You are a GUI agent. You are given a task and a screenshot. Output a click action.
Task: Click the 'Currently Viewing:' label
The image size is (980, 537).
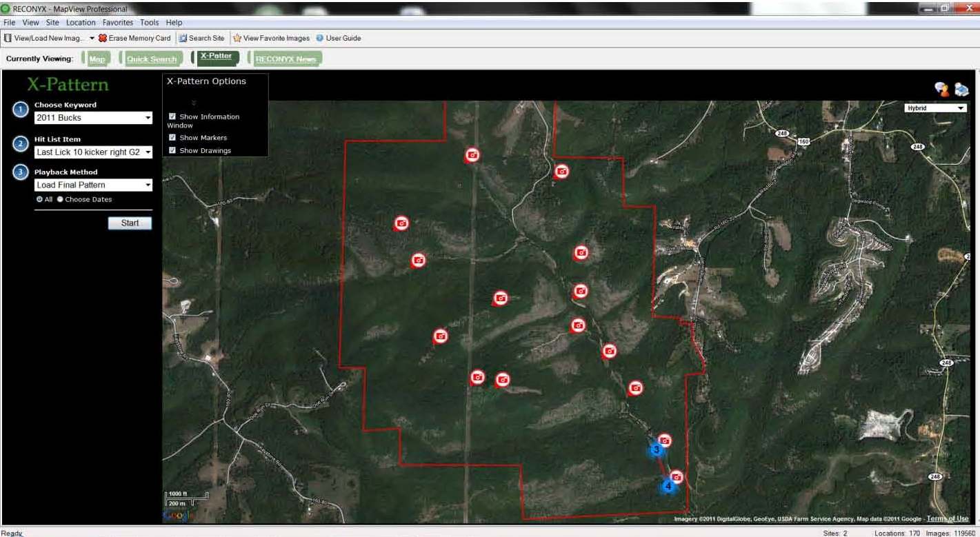[x=39, y=59]
